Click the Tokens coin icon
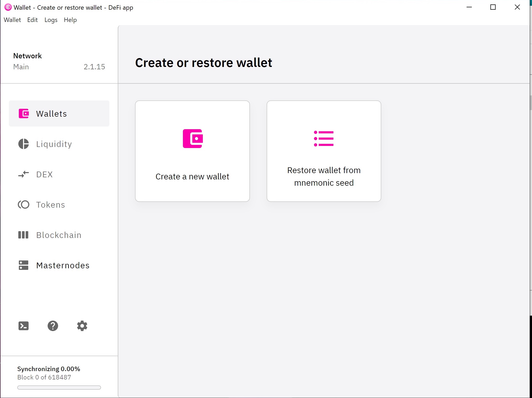Screen dimensions: 532x398 click(24, 204)
